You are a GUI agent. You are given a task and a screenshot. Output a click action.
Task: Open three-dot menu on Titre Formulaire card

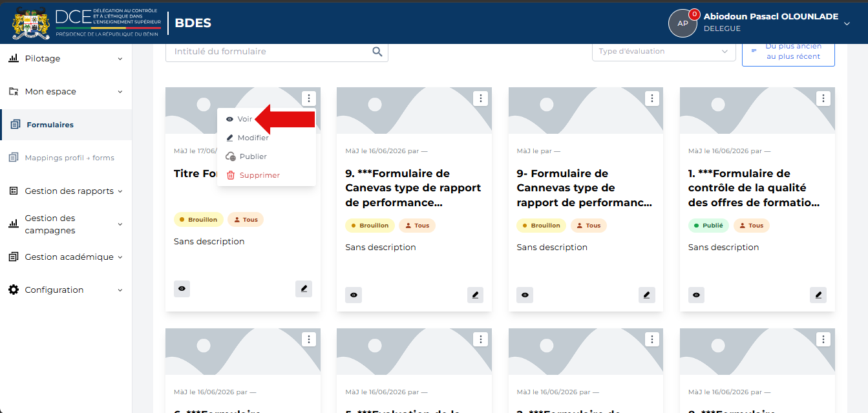tap(309, 98)
